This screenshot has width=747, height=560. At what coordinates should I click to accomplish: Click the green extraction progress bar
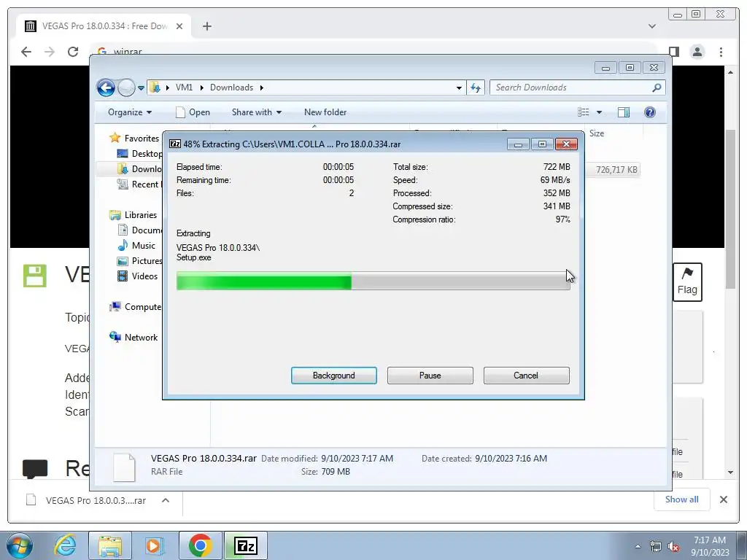click(373, 281)
